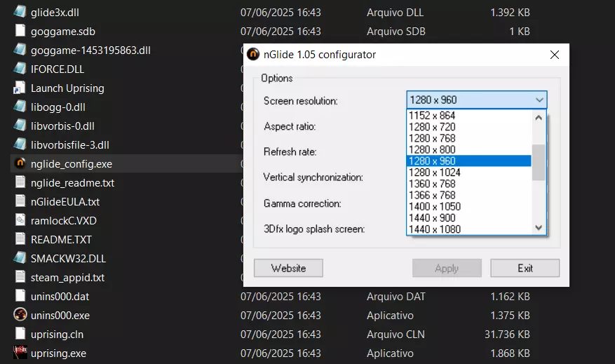Image resolution: width=615 pixels, height=364 pixels.
Task: Click the nGlide logo in title bar
Action: (254, 55)
